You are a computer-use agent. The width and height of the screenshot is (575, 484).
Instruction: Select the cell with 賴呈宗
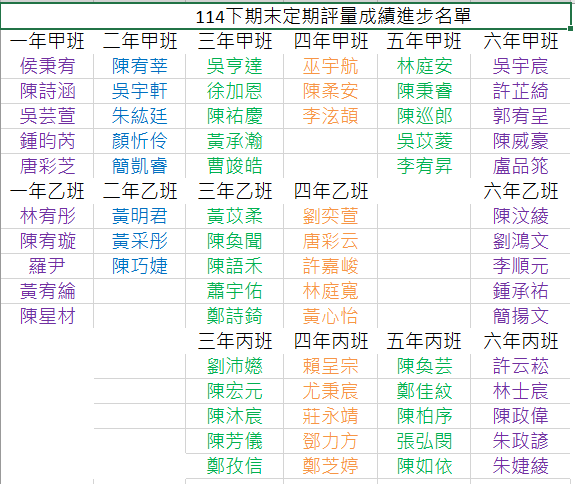[x=330, y=366]
